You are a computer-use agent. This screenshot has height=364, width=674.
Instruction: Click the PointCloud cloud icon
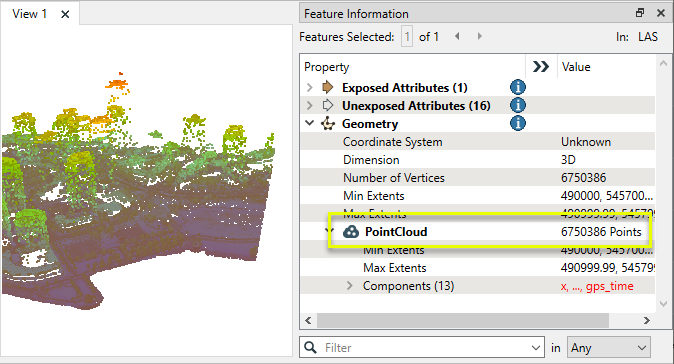(x=351, y=232)
